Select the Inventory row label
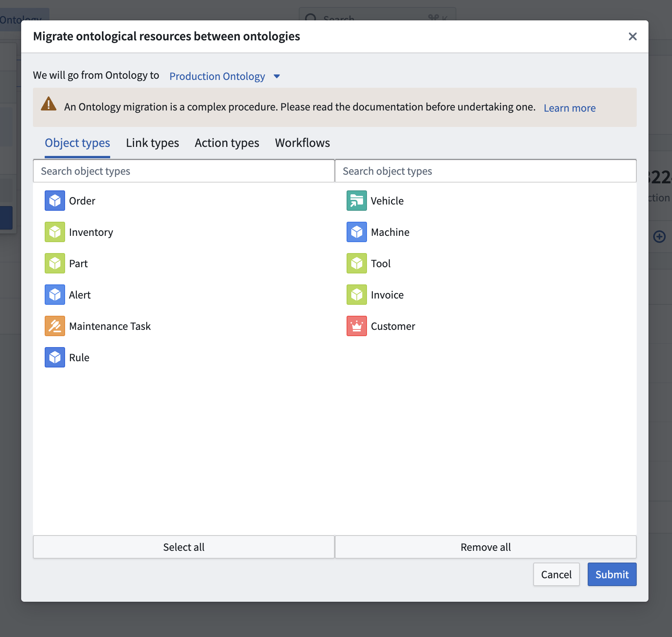This screenshot has width=672, height=637. point(91,232)
